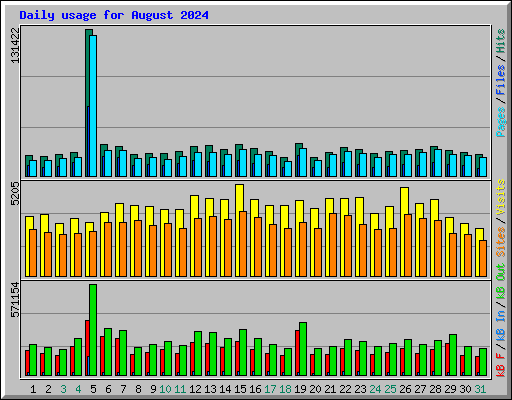This screenshot has width=512, height=400.
Task: Click the tall cyan Files bar for day 5
Action: [x=93, y=106]
